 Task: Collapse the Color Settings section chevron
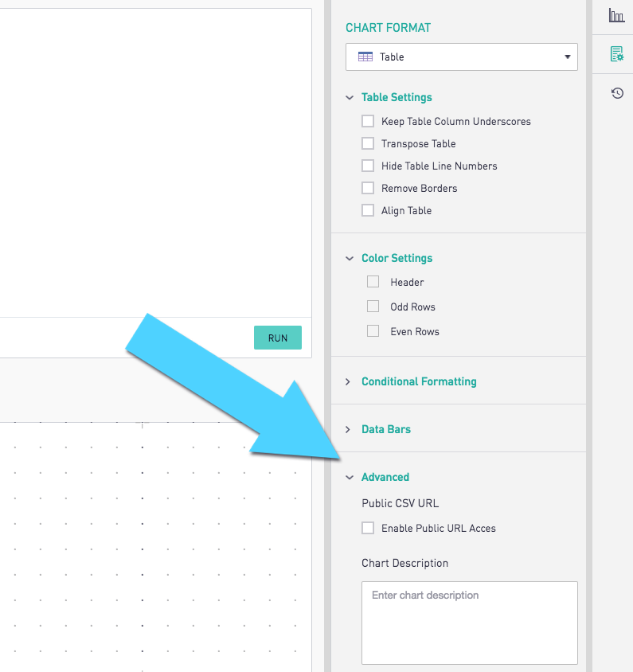tap(350, 259)
